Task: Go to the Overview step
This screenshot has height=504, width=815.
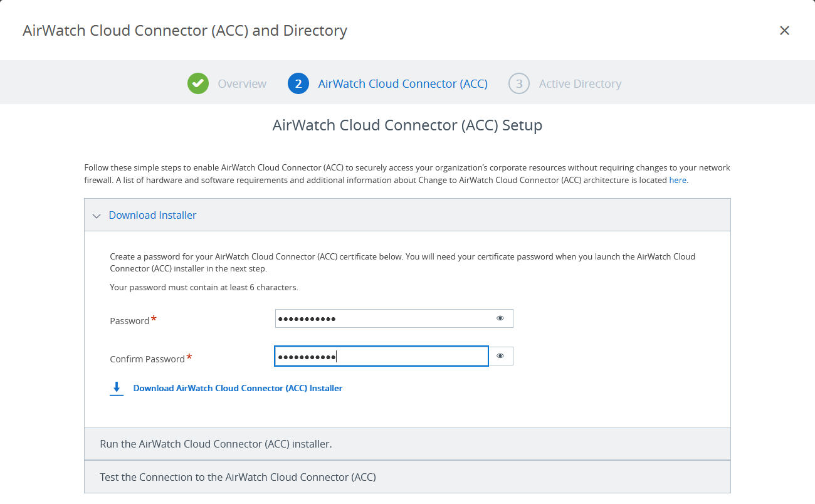Action: tap(242, 84)
